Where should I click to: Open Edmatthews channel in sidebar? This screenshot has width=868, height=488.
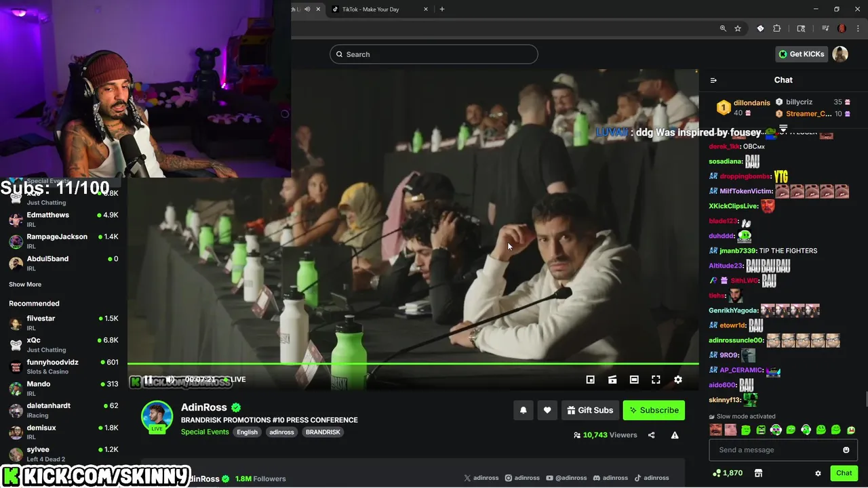coord(64,219)
